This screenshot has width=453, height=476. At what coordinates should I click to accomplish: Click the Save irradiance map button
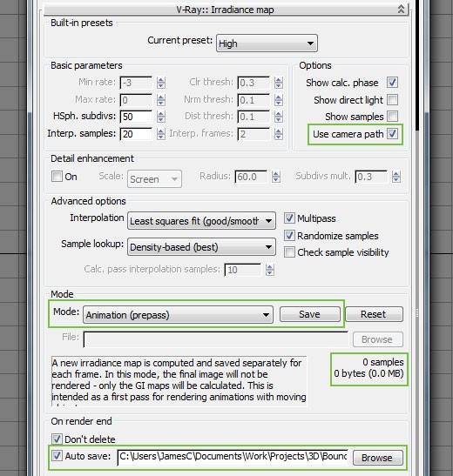point(309,314)
